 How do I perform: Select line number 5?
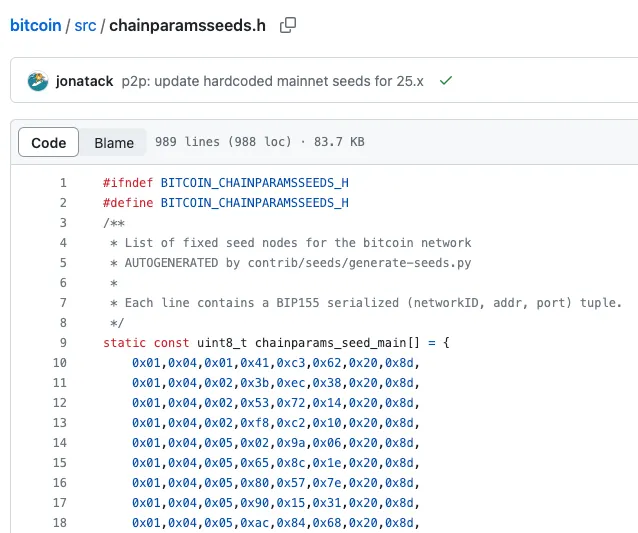coord(63,263)
